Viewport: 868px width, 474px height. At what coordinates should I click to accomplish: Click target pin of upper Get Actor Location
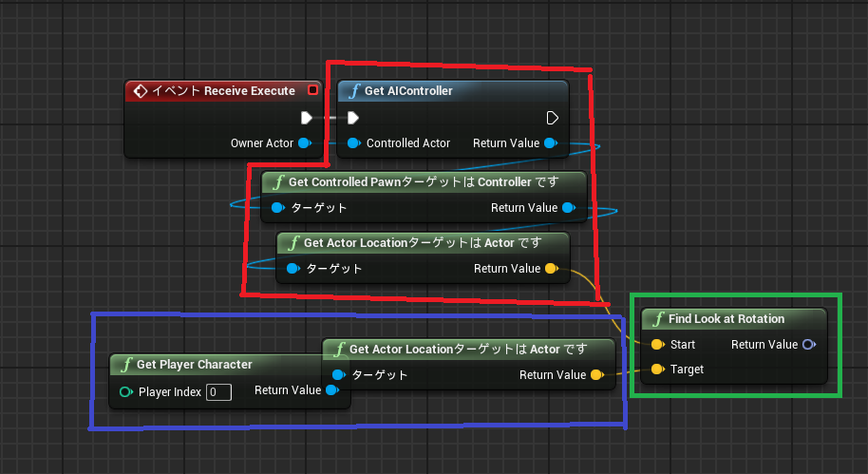coord(293,269)
